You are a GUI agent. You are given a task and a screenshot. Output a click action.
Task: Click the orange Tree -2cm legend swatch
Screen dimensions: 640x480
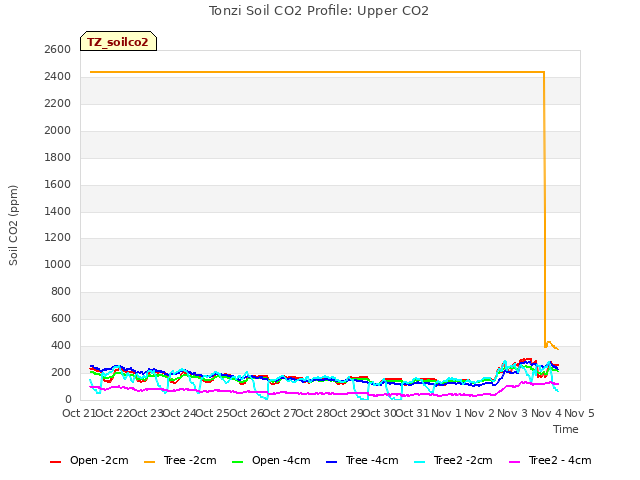(x=149, y=462)
